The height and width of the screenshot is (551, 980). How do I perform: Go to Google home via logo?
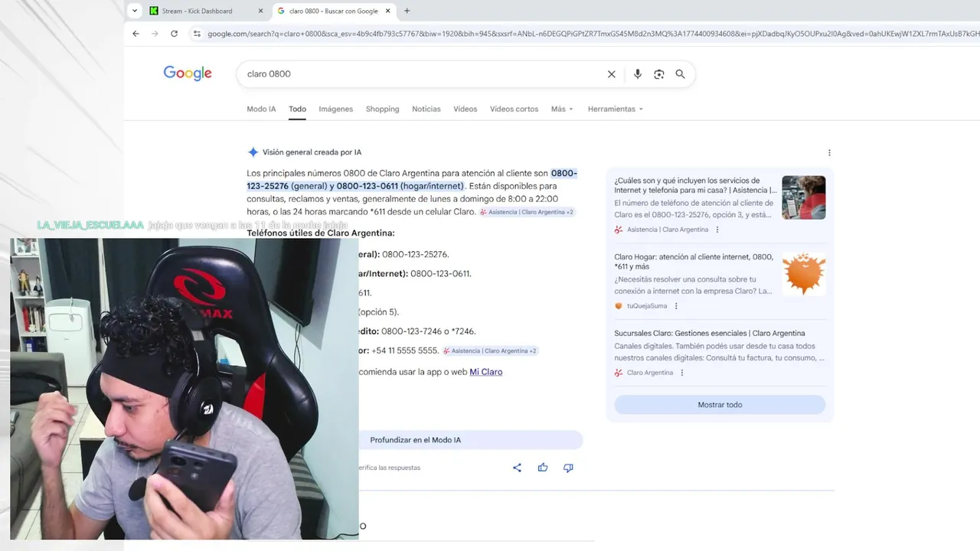(188, 73)
